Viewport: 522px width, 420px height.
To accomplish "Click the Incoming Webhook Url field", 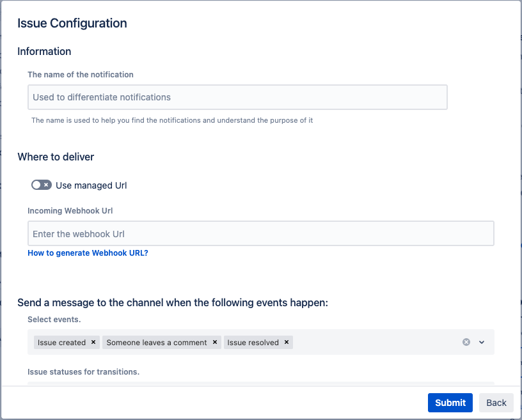I will click(260, 234).
